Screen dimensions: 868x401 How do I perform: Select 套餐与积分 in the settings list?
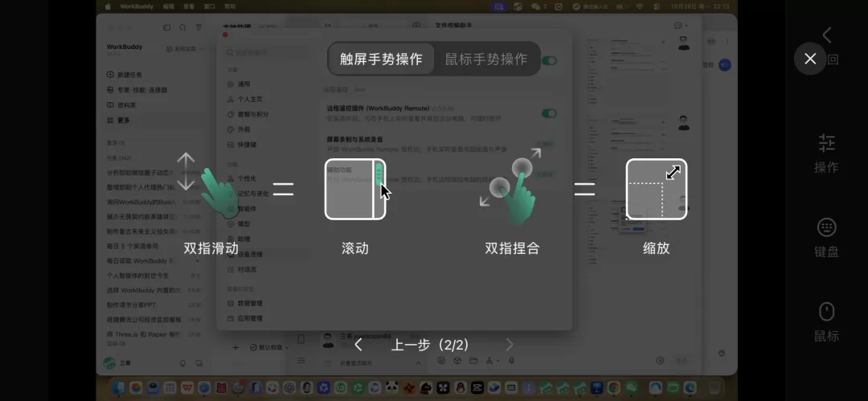click(248, 114)
